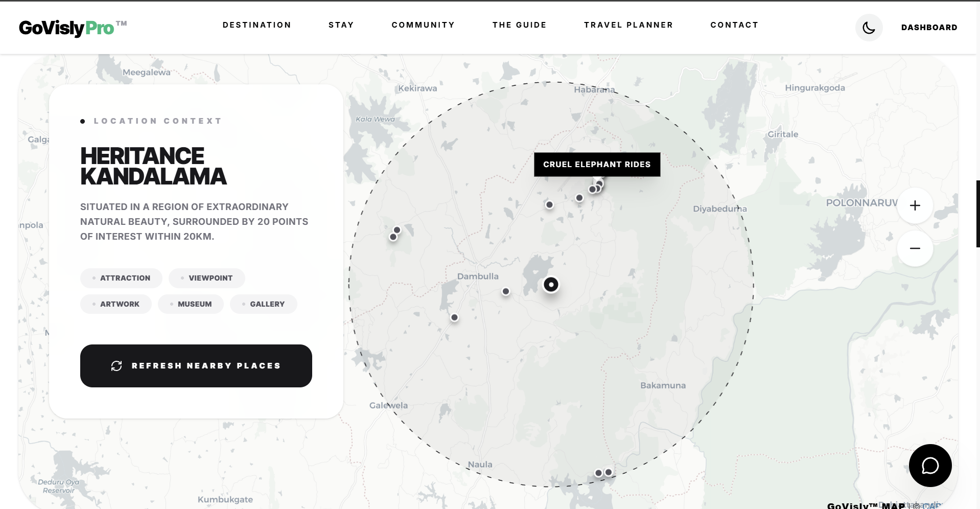Select the Viewpoint filter chip
980x509 pixels.
(x=207, y=278)
